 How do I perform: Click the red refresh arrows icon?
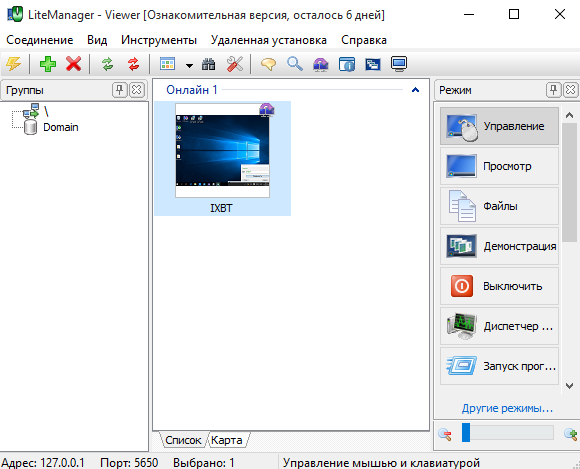pos(133,64)
